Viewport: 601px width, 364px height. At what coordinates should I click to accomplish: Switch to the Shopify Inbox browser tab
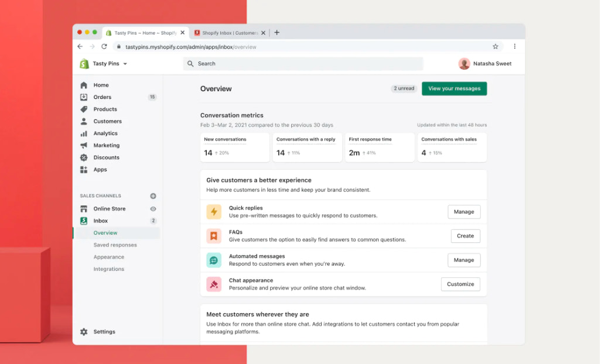228,33
